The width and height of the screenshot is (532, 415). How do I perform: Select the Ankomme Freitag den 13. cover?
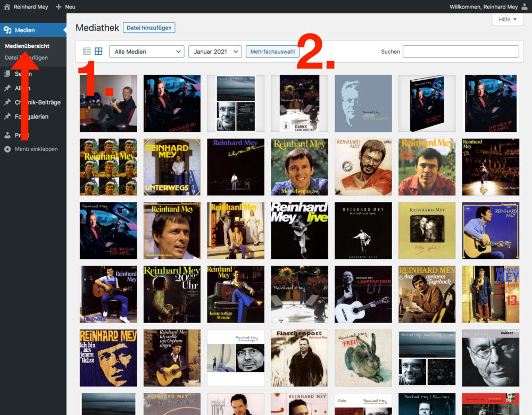[x=491, y=294]
